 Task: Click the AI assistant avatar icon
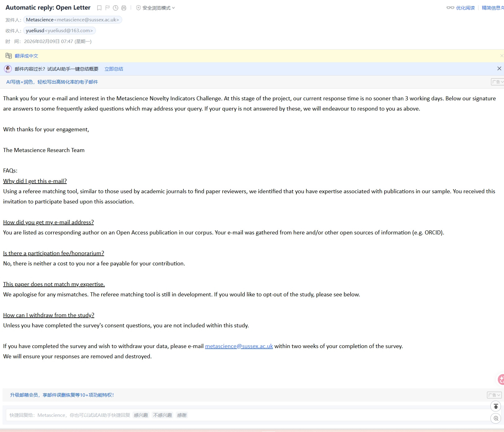(8, 69)
